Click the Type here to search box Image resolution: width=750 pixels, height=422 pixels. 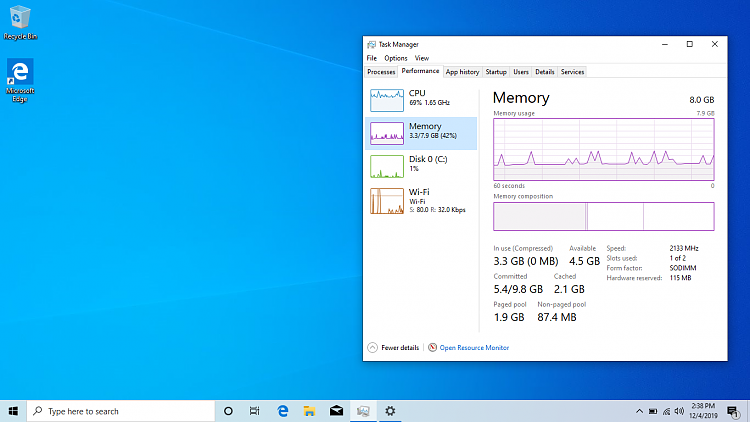121,411
